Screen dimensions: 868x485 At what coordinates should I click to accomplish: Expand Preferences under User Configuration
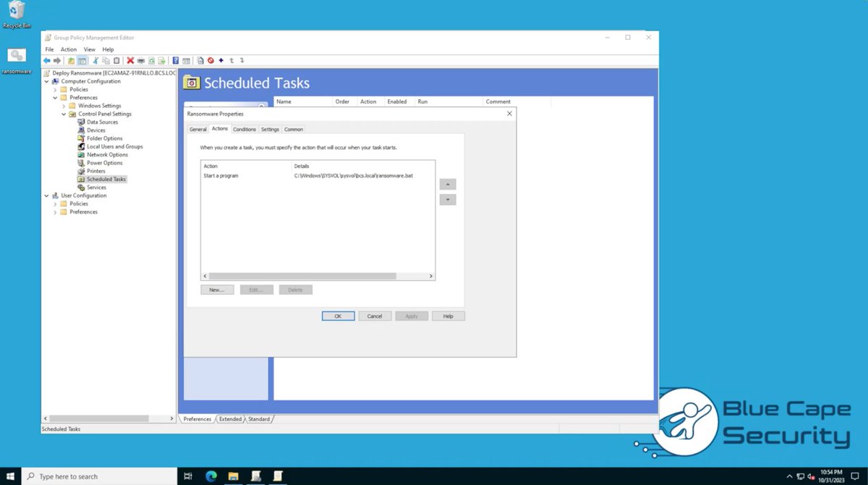(55, 212)
